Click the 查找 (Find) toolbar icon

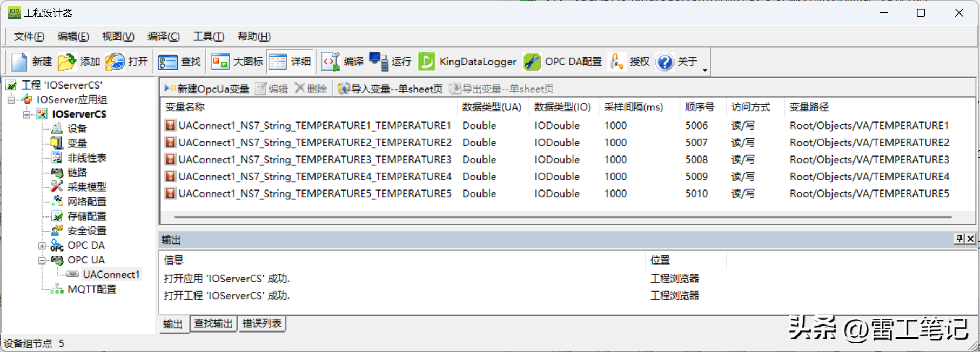(167, 62)
